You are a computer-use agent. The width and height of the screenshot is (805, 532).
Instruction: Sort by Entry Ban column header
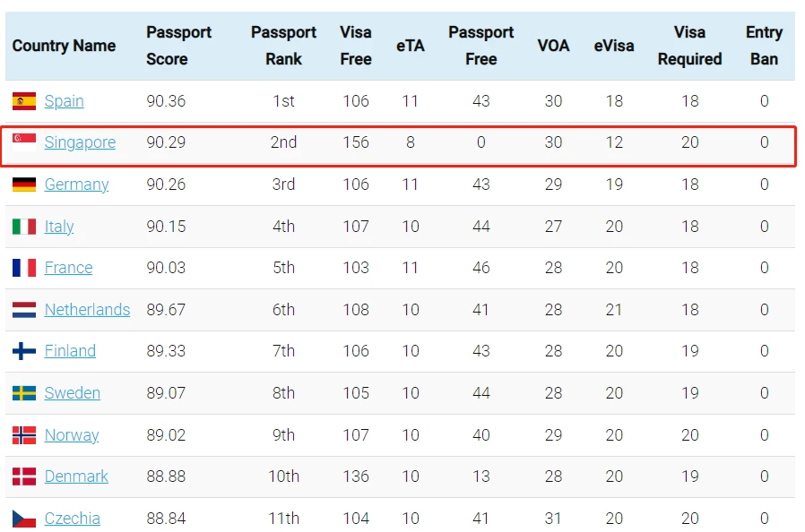(x=764, y=46)
